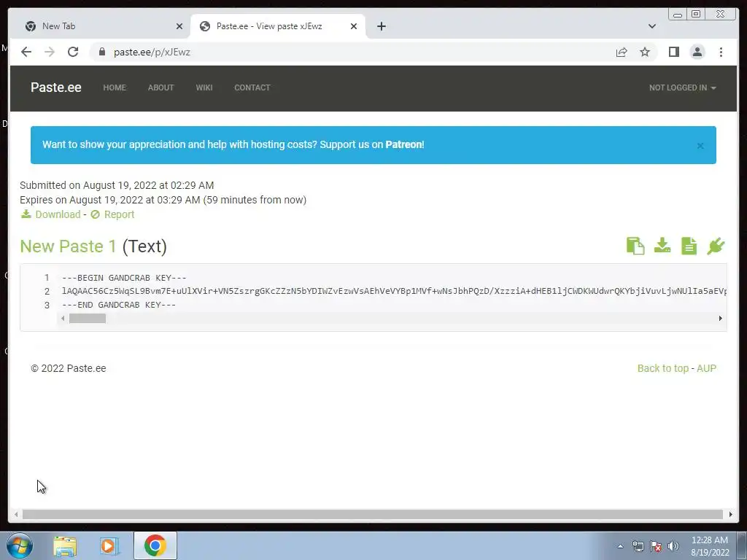Open the Chrome side panel icon
Screen dimensions: 747x560
click(x=673, y=52)
